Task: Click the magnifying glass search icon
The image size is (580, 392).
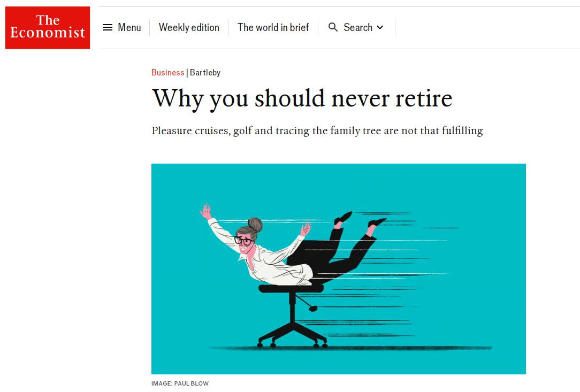Action: (x=333, y=27)
